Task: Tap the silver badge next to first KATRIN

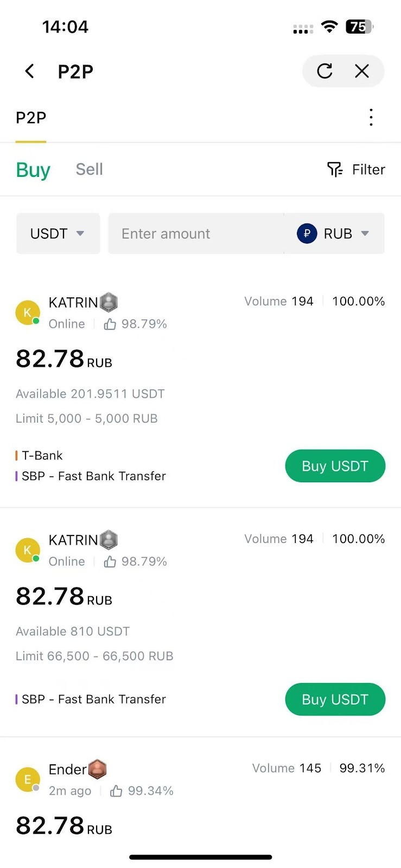Action: point(109,302)
